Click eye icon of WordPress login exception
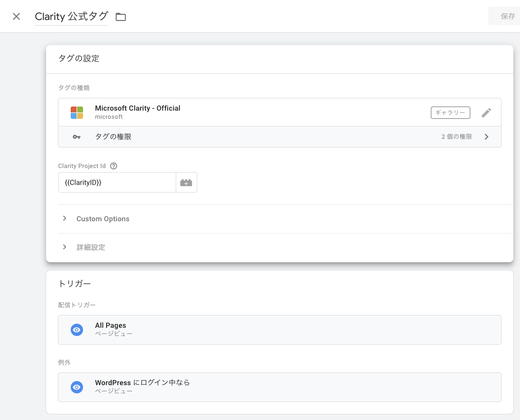 (77, 387)
